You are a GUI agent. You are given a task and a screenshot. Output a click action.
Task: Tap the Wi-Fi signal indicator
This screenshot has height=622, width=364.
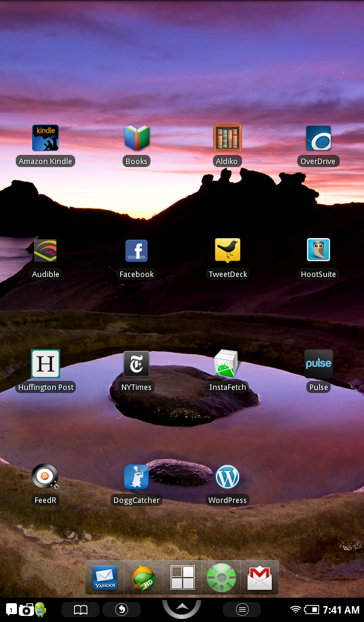[x=295, y=610]
